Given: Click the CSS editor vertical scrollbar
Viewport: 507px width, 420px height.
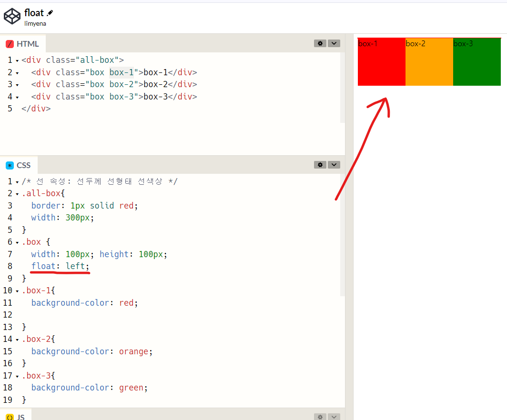Looking at the screenshot, I should click(x=343, y=235).
